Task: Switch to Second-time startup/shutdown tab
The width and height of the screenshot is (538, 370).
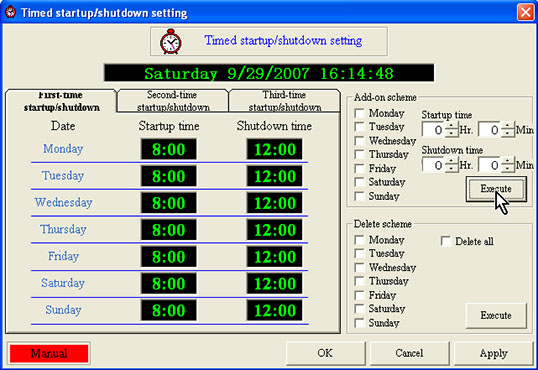Action: pos(173,101)
